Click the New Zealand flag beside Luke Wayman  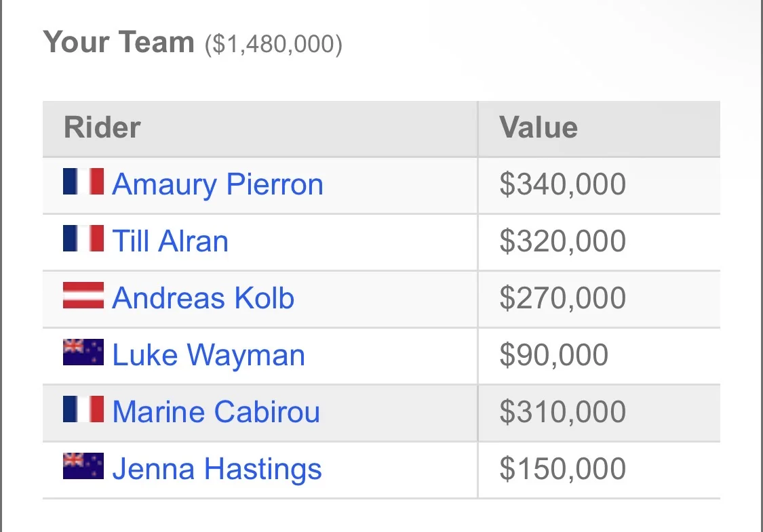[83, 352]
